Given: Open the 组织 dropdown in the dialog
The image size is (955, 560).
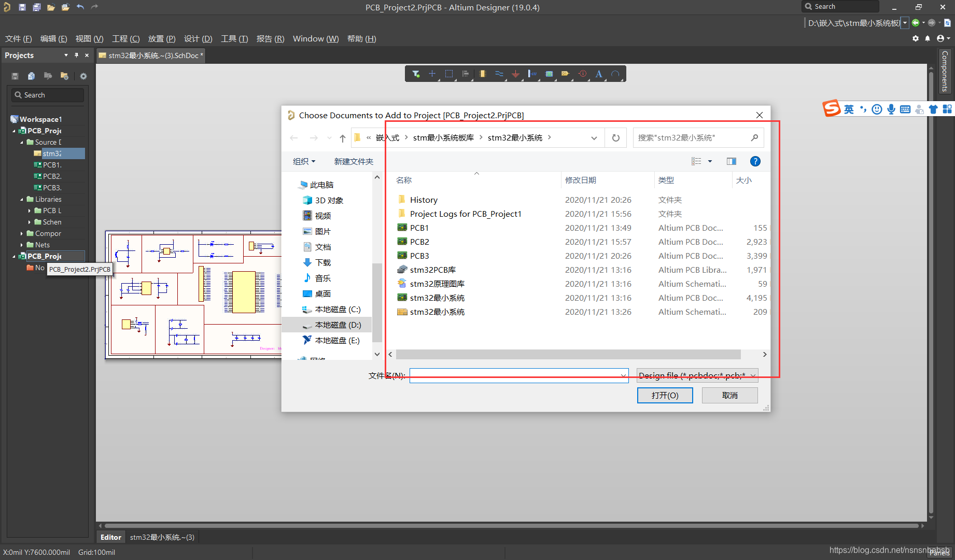Looking at the screenshot, I should pyautogui.click(x=304, y=161).
